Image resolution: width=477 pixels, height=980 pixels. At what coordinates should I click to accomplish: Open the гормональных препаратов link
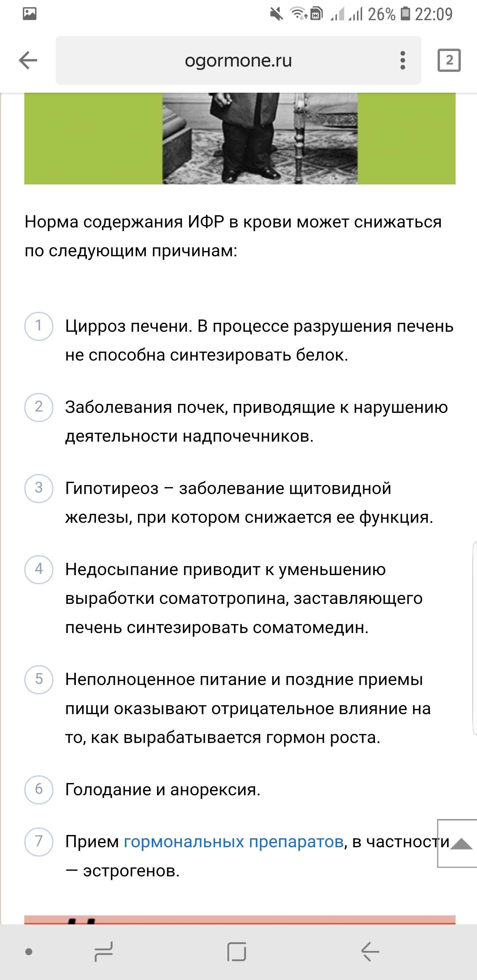234,842
